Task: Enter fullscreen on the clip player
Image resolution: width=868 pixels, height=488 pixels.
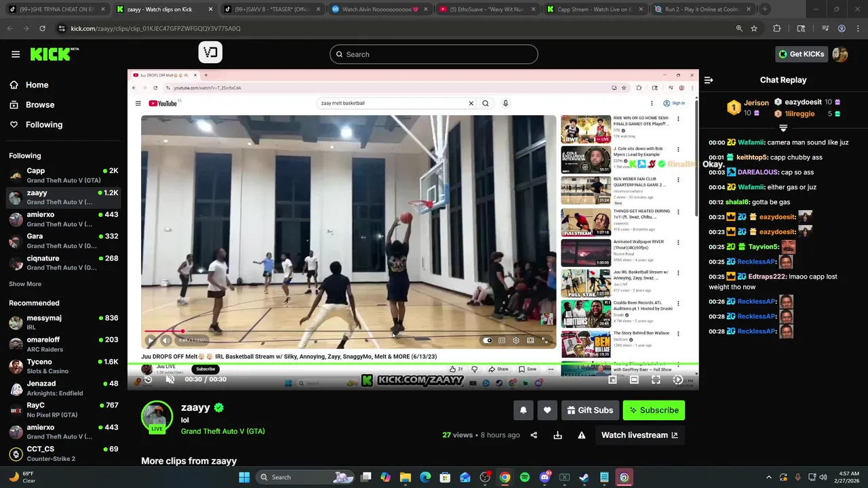Action: coord(656,380)
